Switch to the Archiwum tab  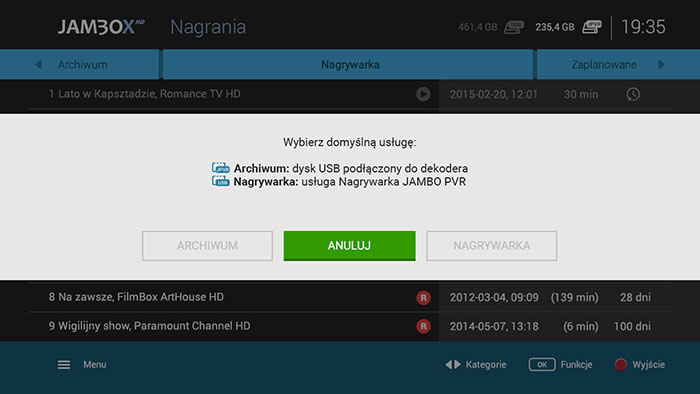pyautogui.click(x=79, y=65)
